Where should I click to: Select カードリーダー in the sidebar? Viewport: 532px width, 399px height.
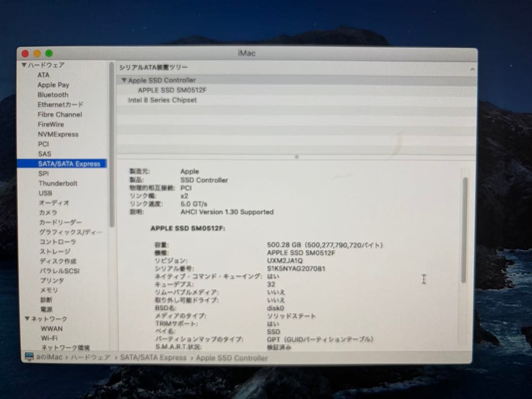click(61, 222)
